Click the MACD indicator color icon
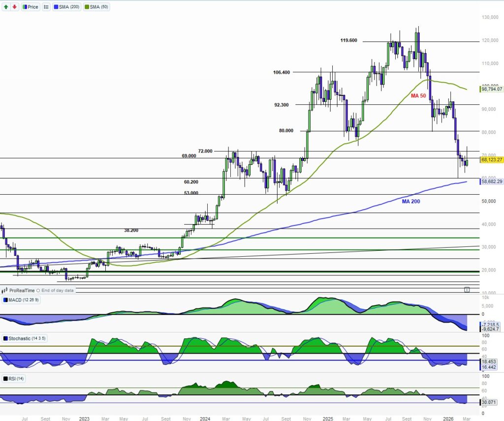The height and width of the screenshot is (421, 504). pyautogui.click(x=5, y=300)
